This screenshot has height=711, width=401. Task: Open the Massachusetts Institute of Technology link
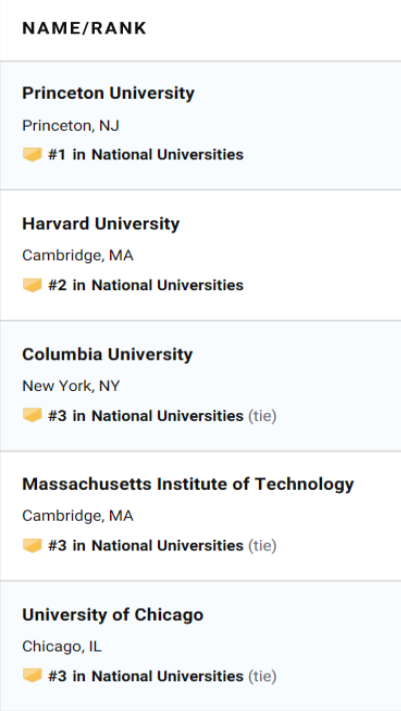click(x=188, y=484)
